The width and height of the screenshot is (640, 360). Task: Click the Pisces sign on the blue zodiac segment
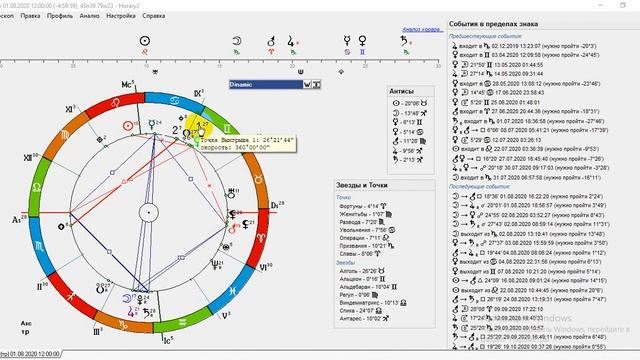pos(232,290)
